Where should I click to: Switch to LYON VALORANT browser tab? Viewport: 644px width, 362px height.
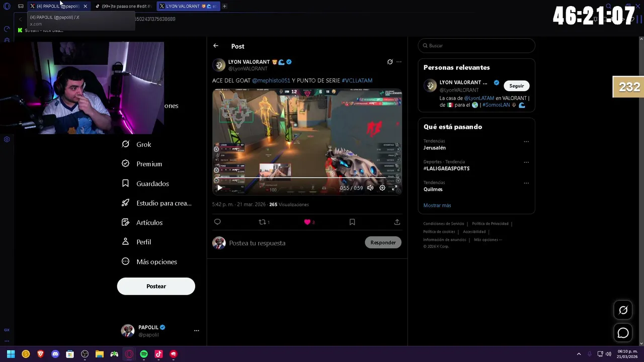point(189,6)
